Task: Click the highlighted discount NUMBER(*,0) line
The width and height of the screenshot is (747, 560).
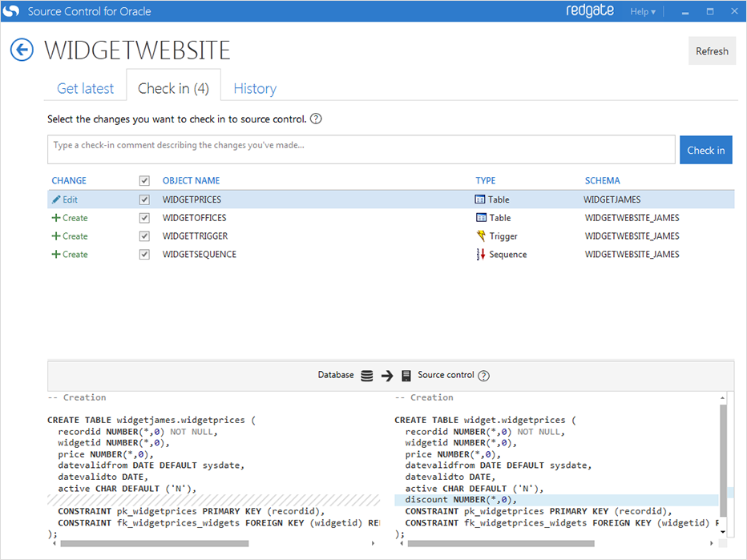Action: pos(556,500)
